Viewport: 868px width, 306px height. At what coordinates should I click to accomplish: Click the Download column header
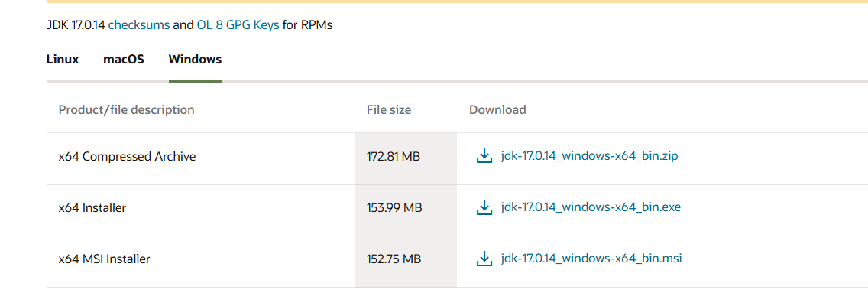pos(497,109)
